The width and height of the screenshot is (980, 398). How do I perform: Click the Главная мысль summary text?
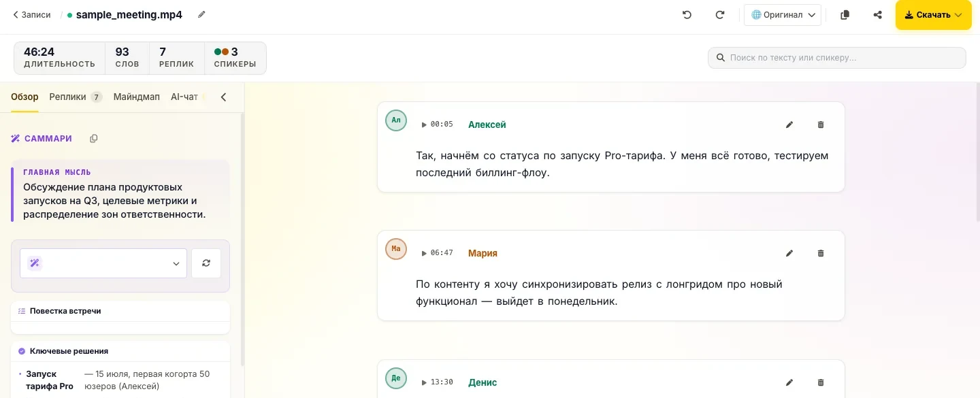114,201
